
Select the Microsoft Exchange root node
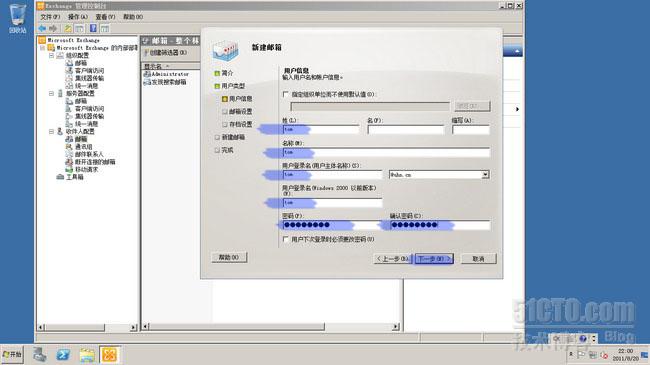[73, 40]
